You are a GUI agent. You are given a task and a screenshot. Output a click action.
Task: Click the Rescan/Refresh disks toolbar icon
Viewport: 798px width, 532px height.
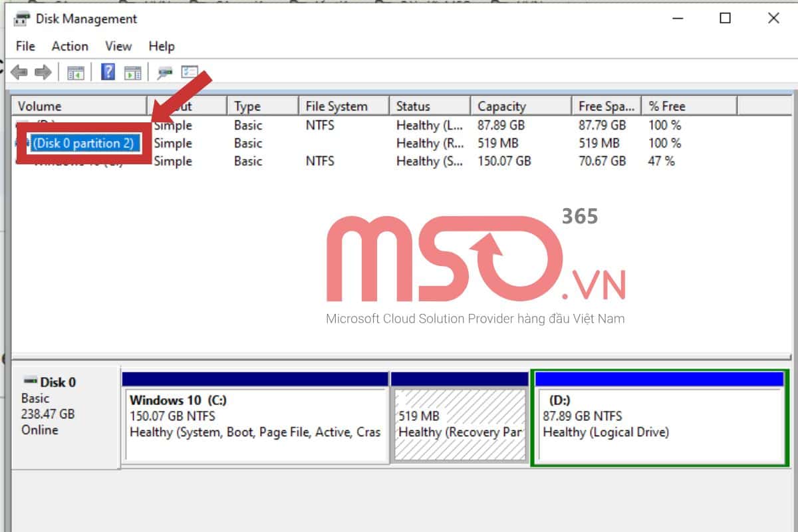[164, 72]
